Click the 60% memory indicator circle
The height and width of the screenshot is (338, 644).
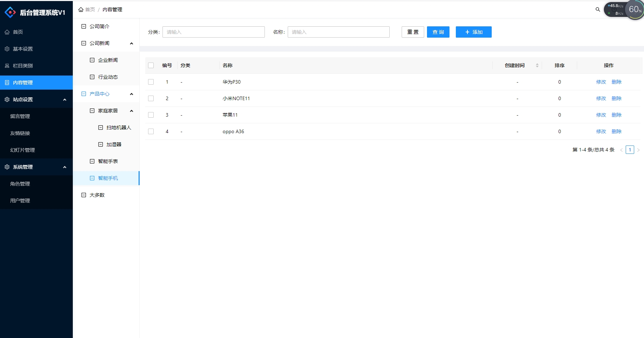point(635,9)
